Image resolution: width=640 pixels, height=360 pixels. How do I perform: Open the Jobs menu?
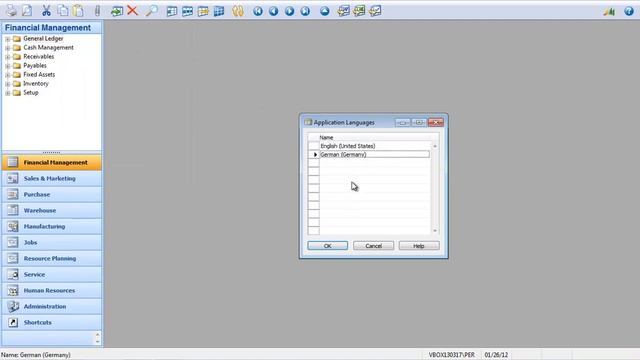pyautogui.click(x=52, y=242)
